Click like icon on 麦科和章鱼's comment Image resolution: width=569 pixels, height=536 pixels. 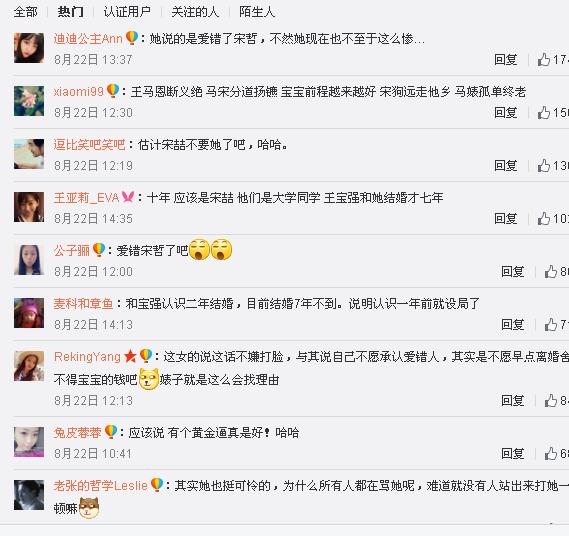[550, 324]
